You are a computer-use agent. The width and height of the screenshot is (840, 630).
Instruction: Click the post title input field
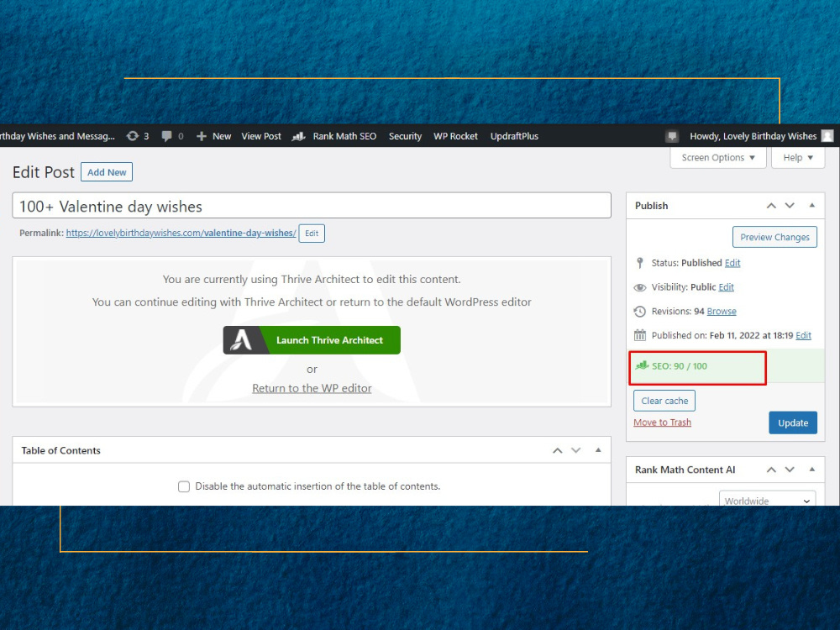pyautogui.click(x=312, y=206)
